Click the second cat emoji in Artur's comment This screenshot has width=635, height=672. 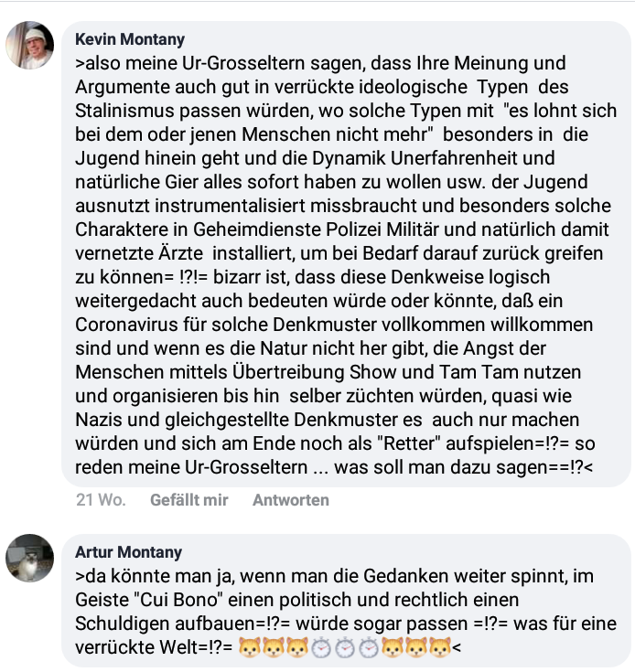[x=273, y=647]
